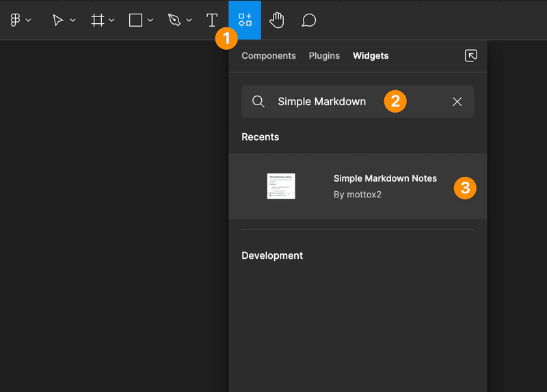Switch to the Components tab
This screenshot has width=547, height=392.
tap(269, 56)
